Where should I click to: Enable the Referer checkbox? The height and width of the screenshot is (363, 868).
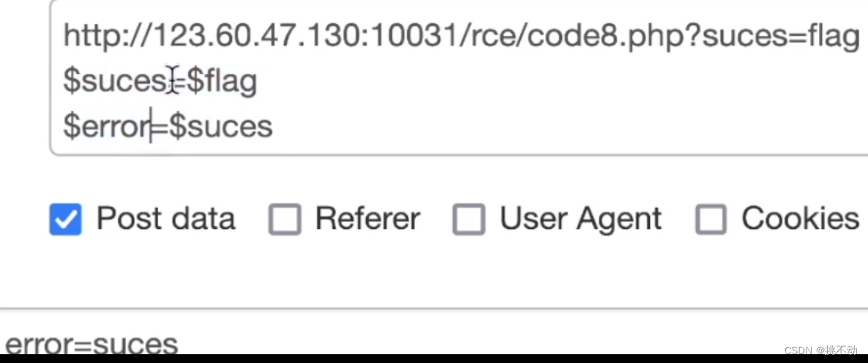point(285,220)
